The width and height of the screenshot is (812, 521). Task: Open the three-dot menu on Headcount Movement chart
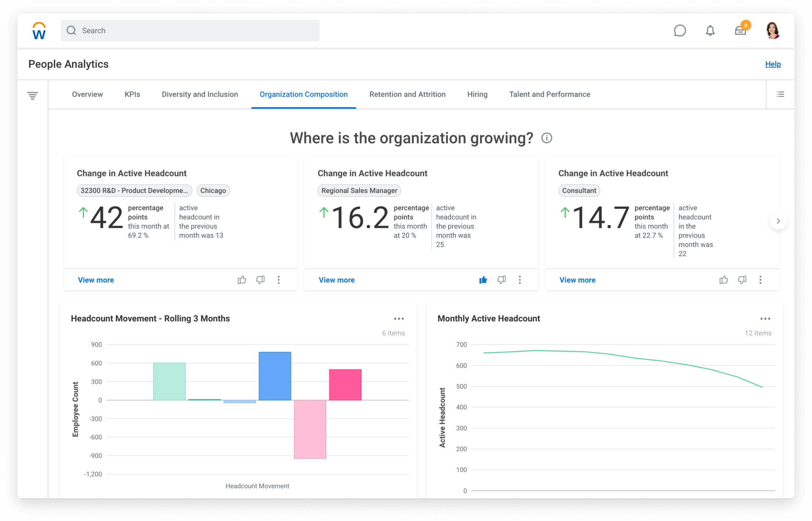tap(399, 318)
